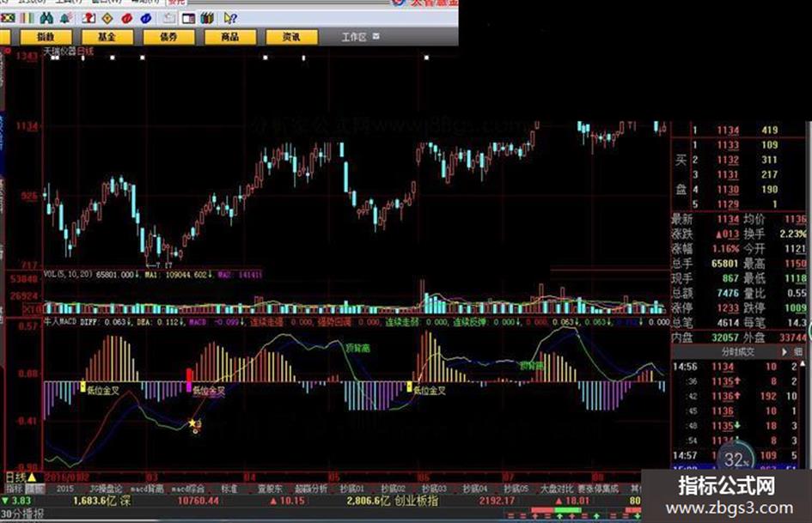812x523 pixels.
Task: Click the books library toolbar icon
Action: [208, 19]
